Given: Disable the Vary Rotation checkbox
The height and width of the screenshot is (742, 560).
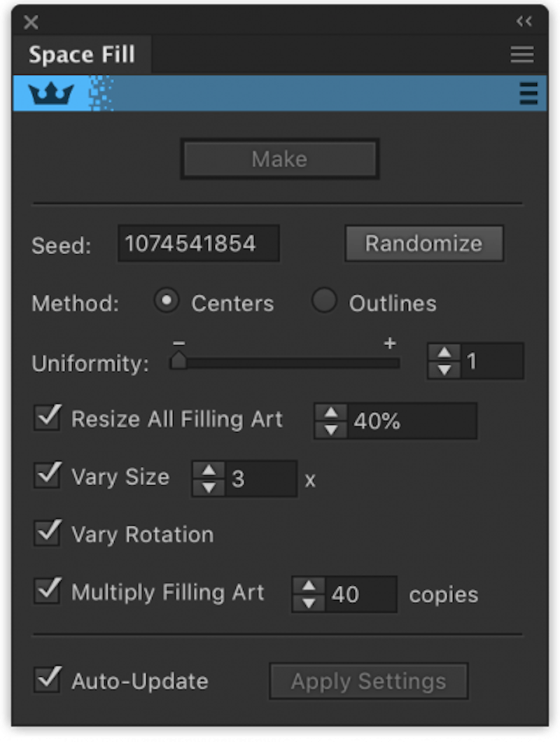Looking at the screenshot, I should pyautogui.click(x=48, y=533).
